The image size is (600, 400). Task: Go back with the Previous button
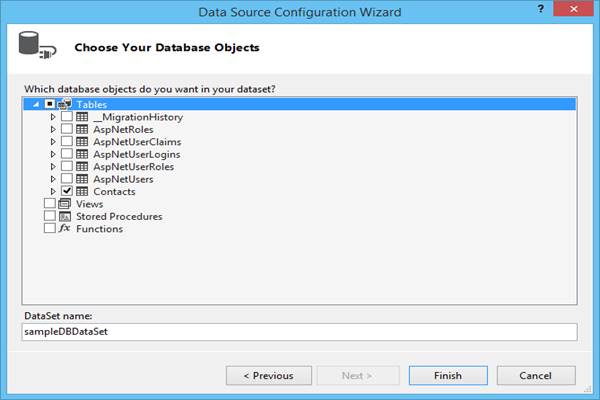[267, 376]
